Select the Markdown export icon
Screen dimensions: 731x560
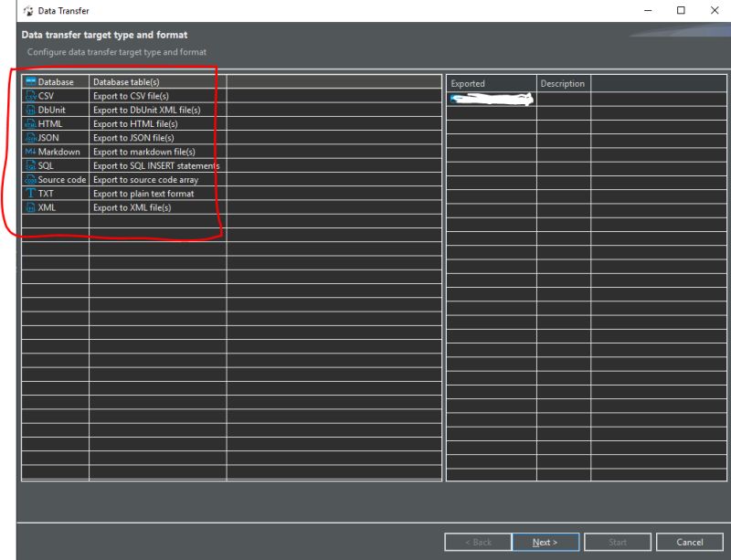30,152
